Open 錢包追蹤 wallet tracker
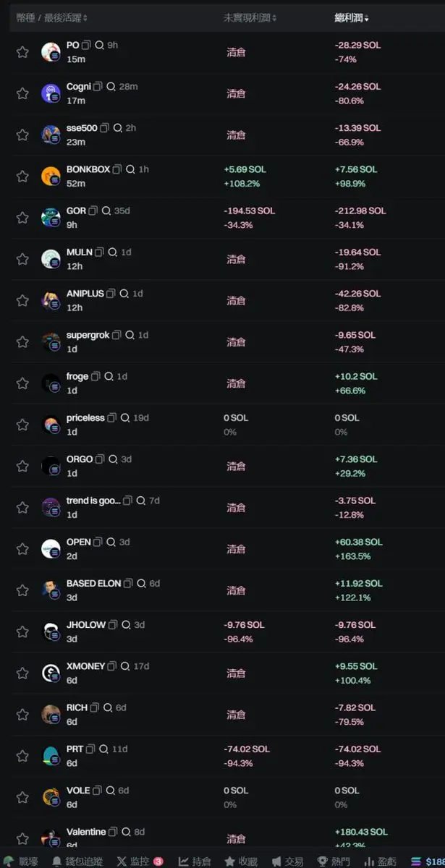Screen dimensions: 445x868 pos(77,861)
